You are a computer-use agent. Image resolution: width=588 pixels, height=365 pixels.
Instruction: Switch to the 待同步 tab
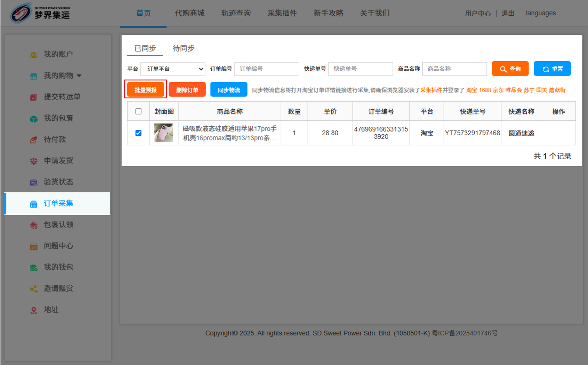pos(183,49)
